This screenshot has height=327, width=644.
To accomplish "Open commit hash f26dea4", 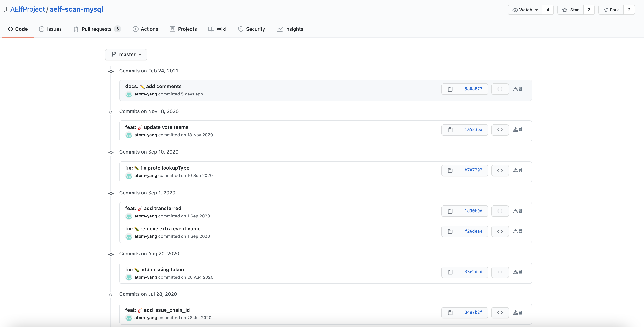I will point(473,231).
